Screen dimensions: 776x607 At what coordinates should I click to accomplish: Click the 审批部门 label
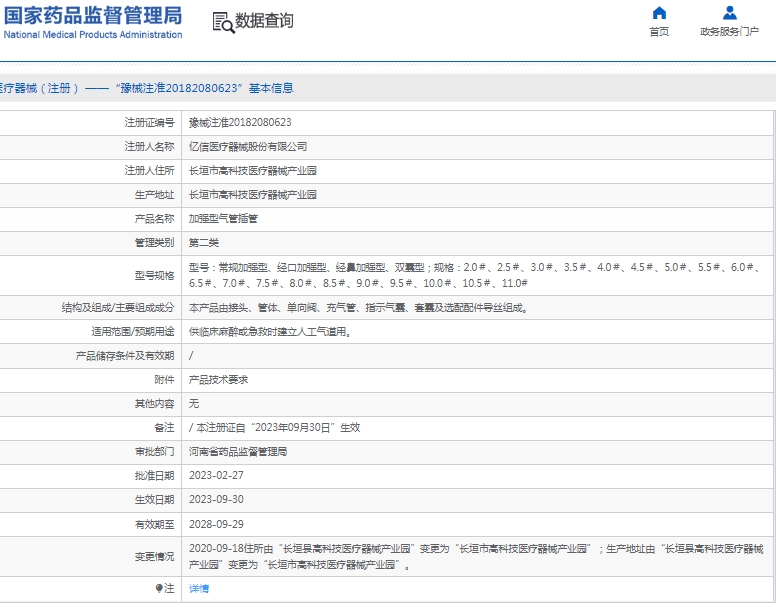(154, 452)
